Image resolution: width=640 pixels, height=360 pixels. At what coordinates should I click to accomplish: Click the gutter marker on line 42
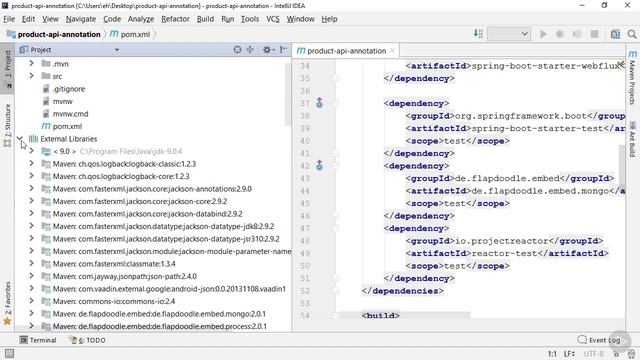320,165
